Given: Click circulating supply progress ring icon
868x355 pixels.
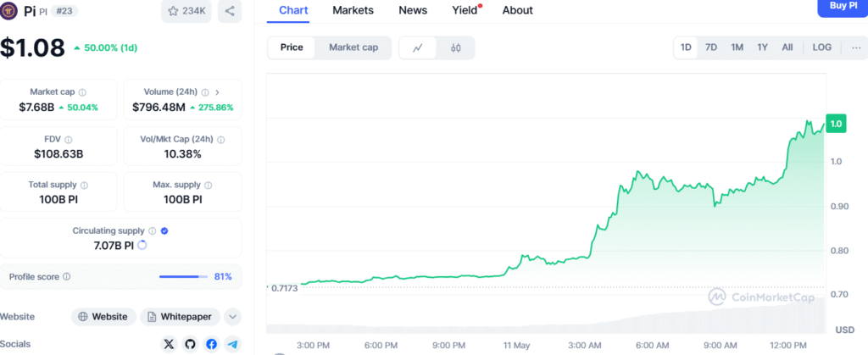Looking at the screenshot, I should tap(142, 245).
